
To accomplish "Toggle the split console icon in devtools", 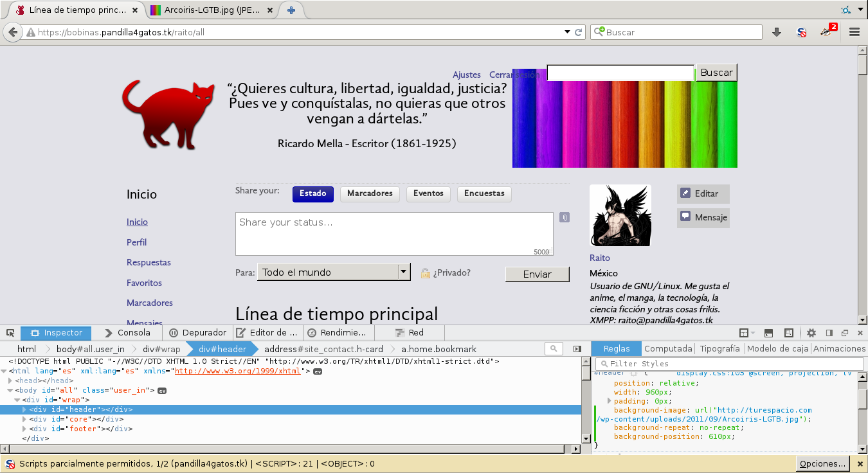I will point(768,333).
